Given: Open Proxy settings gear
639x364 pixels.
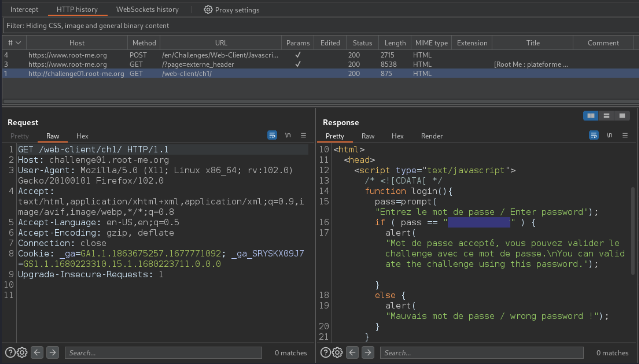Looking at the screenshot, I should 208,10.
